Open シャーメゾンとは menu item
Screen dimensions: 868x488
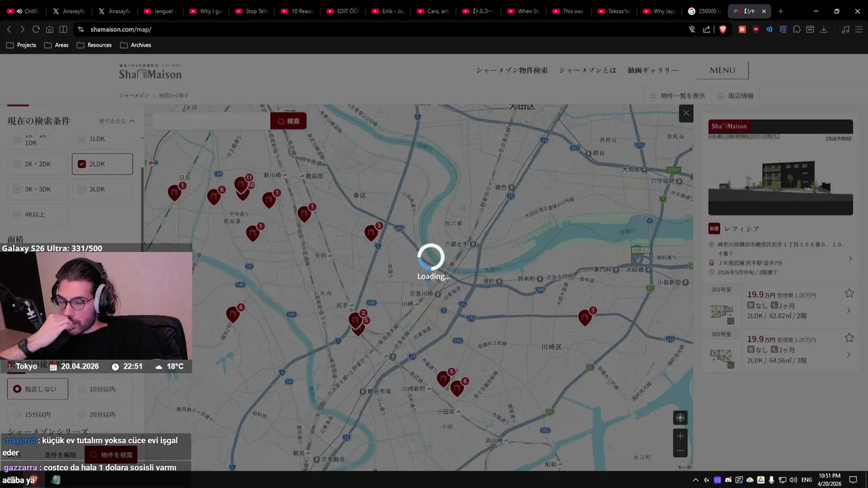pos(588,70)
